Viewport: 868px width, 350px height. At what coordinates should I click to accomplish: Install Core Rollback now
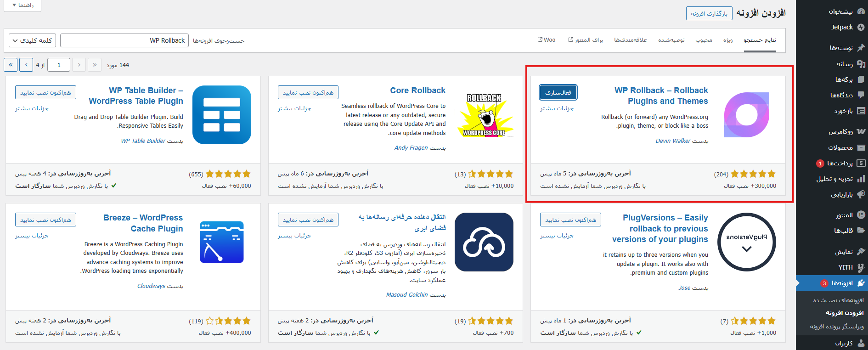pyautogui.click(x=308, y=92)
